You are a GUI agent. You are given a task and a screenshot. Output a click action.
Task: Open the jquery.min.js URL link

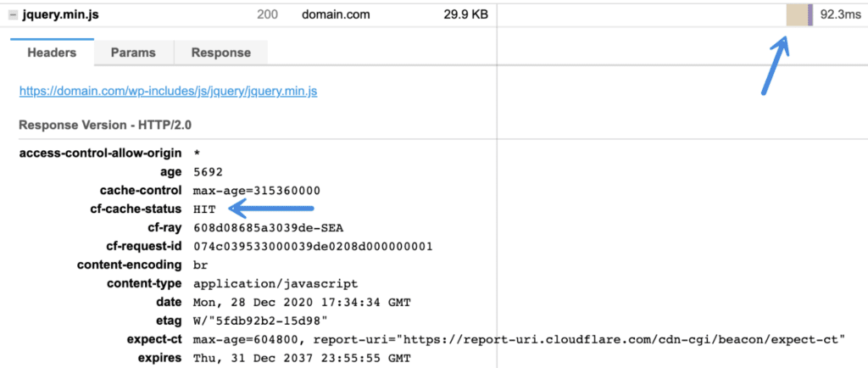tap(169, 91)
